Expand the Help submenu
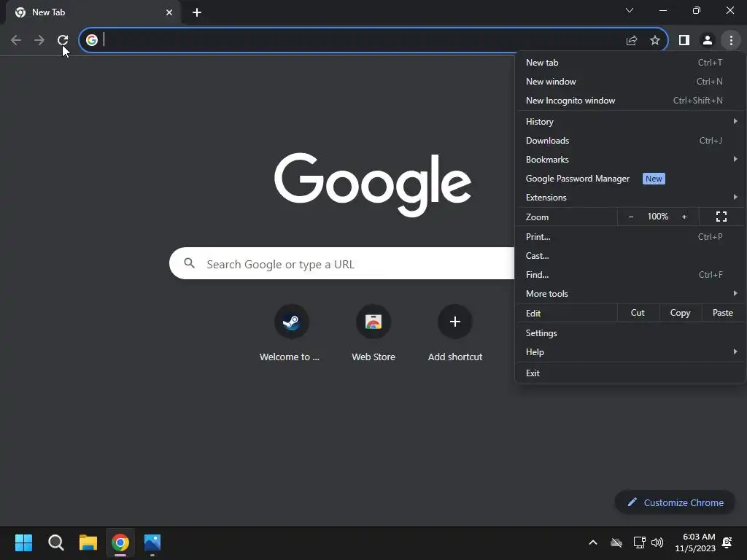This screenshot has height=560, width=747. click(630, 352)
